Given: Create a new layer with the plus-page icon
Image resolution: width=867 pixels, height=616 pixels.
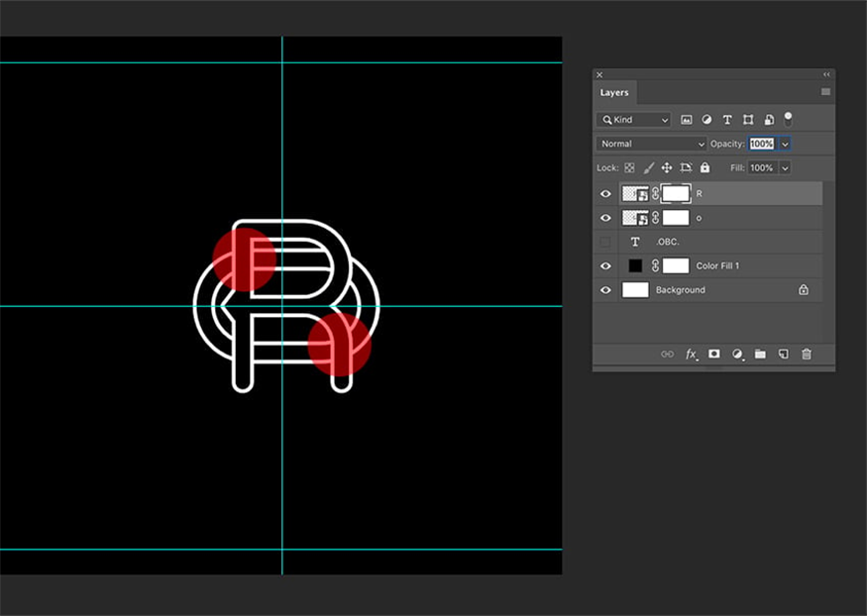Looking at the screenshot, I should point(783,354).
